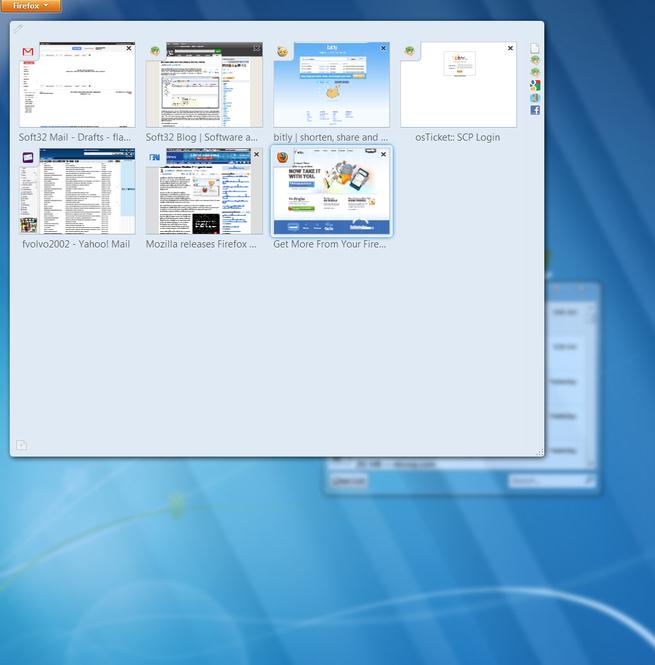Open the Yahoo! Mail tab thumbnail

[x=77, y=192]
